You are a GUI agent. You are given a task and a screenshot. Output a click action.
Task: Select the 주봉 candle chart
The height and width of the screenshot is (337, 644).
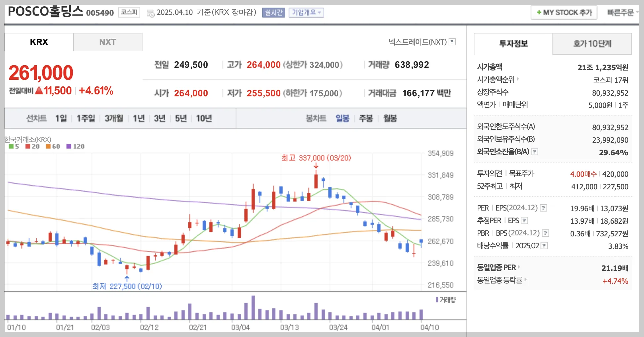point(366,119)
